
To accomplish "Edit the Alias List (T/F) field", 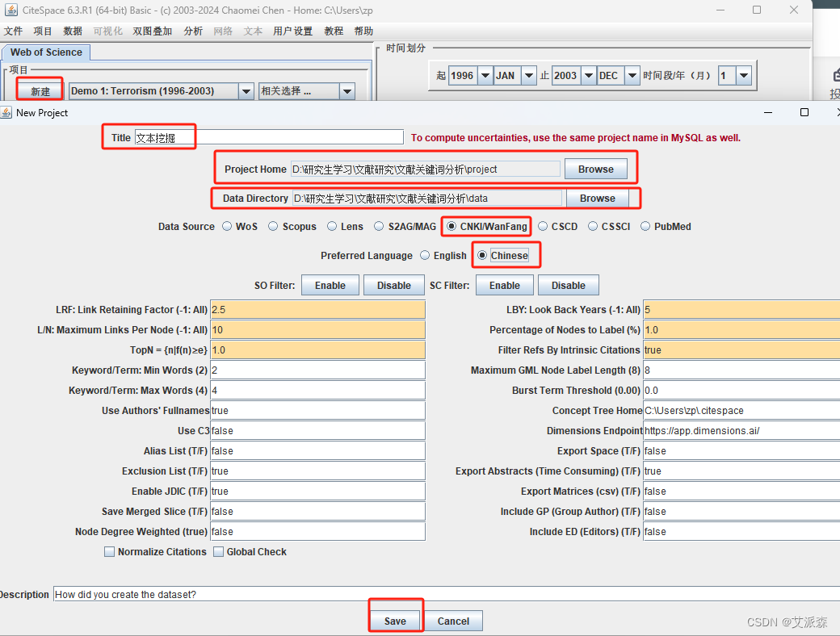I will pos(317,450).
